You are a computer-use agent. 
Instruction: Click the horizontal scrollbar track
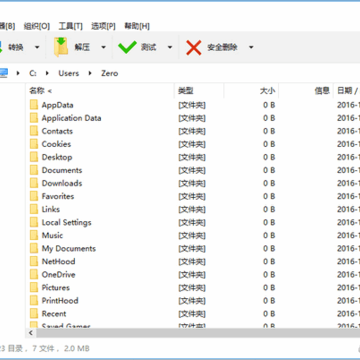(198, 333)
